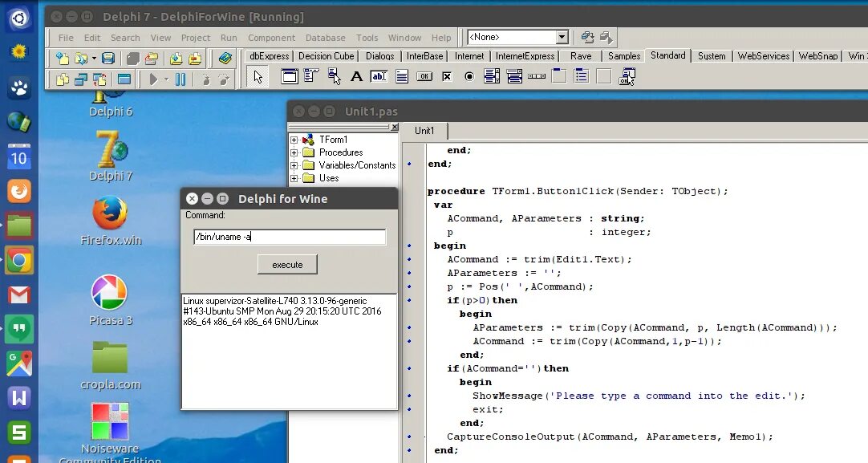
Task: Click the Save floppy disk icon
Action: click(x=108, y=58)
